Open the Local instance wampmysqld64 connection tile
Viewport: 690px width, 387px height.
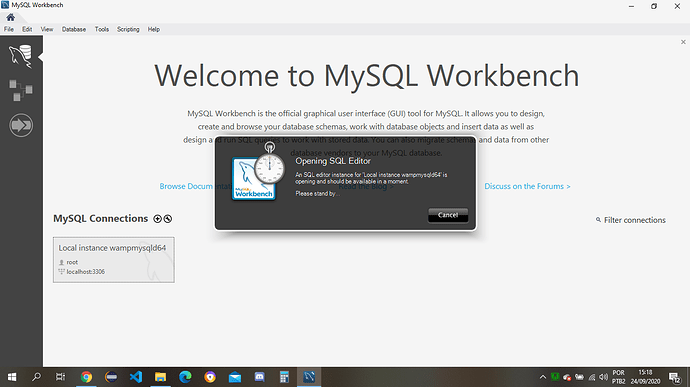[x=114, y=260]
